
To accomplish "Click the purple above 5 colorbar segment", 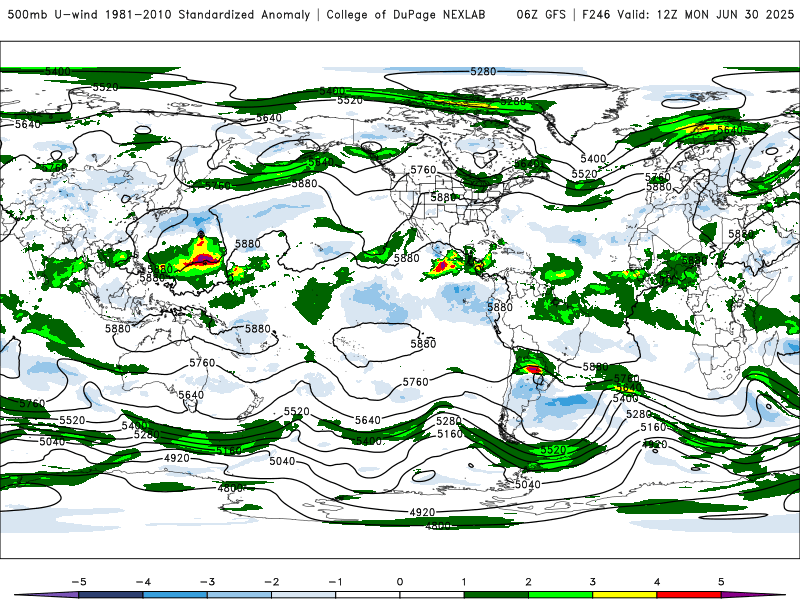I will tap(753, 595).
